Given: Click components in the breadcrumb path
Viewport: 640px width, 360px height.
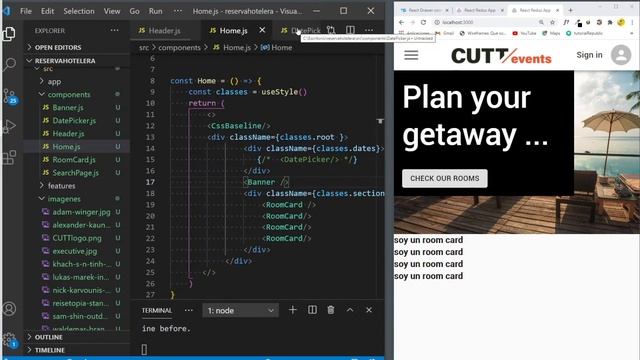Looking at the screenshot, I should (179, 47).
